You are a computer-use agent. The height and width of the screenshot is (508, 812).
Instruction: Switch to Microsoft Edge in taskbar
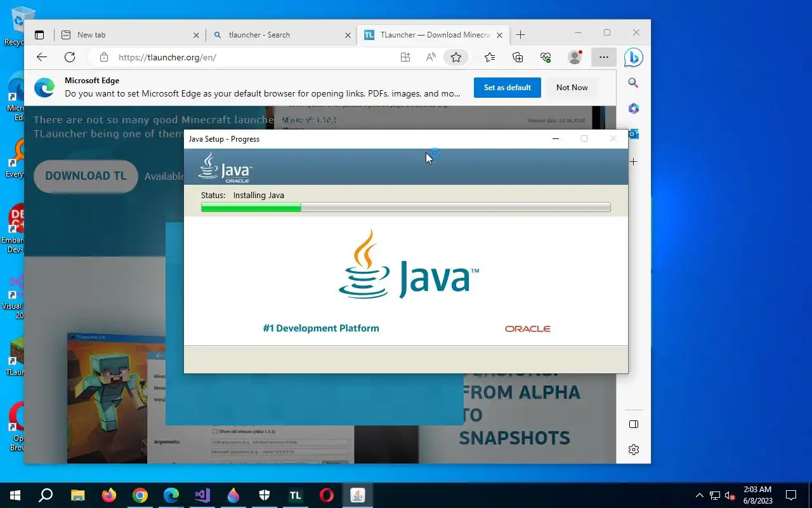click(x=171, y=495)
